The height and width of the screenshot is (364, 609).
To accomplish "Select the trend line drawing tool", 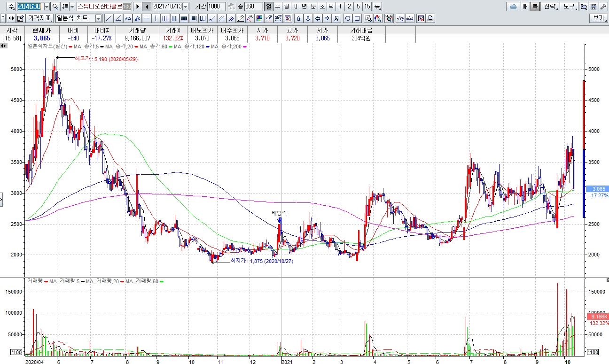I will pyautogui.click(x=109, y=18).
